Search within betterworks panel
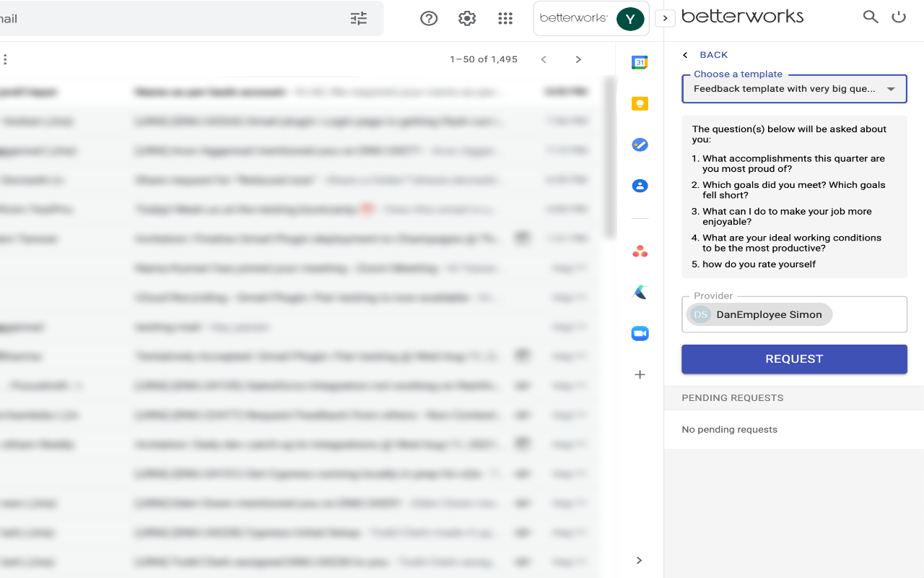The image size is (924, 578). pyautogui.click(x=871, y=17)
